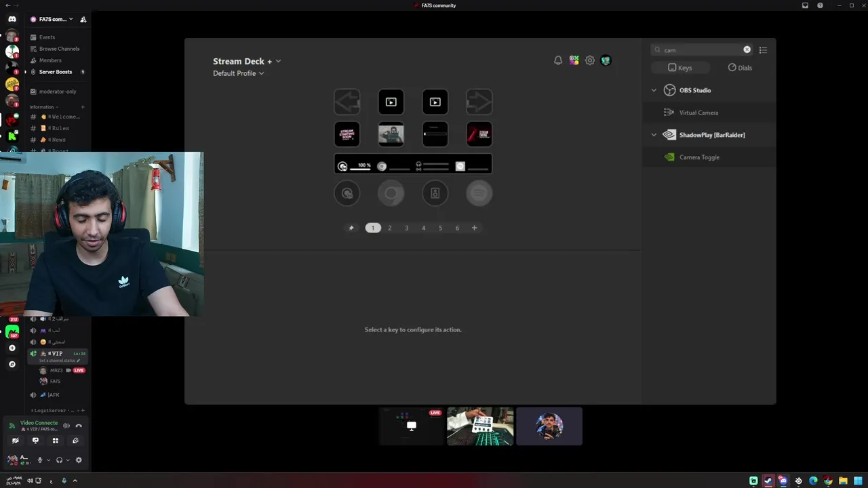Viewport: 868px width, 488px height.
Task: Add a server with the plus icon
Action: (x=12, y=348)
